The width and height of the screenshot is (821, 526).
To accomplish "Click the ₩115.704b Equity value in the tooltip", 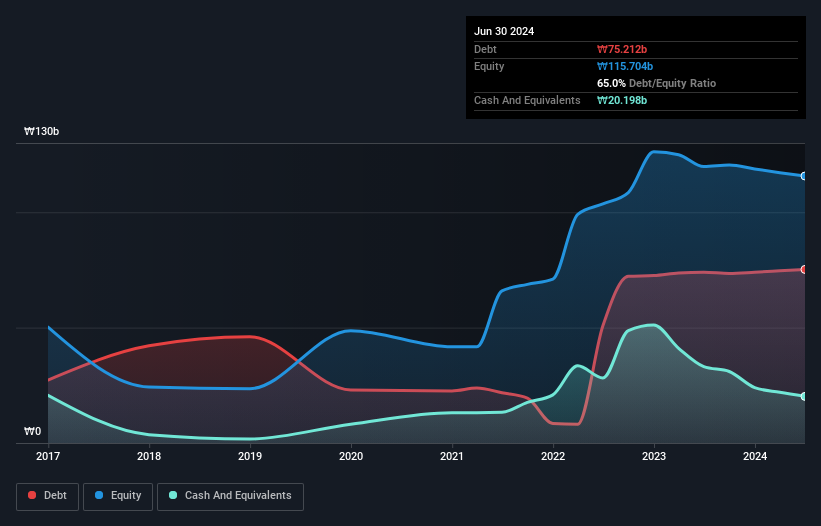I will tap(625, 66).
